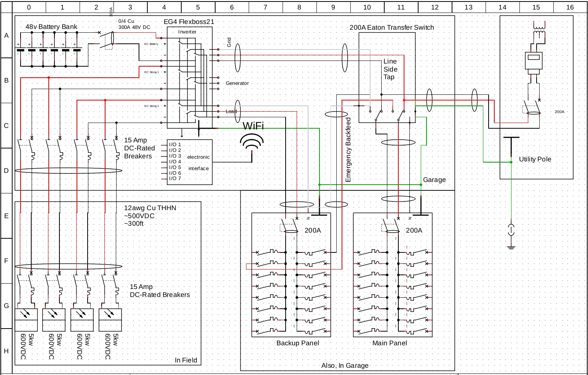Screen dimensions: 588x375
Task: Click the leftmost 5kw solar panel symbol
Action: click(26, 319)
